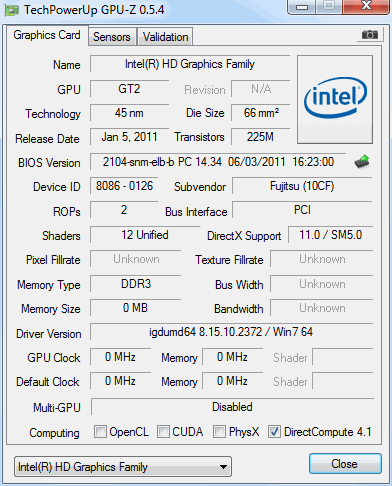Uncheck the DirectCompute 4.1 checkbox

[274, 431]
